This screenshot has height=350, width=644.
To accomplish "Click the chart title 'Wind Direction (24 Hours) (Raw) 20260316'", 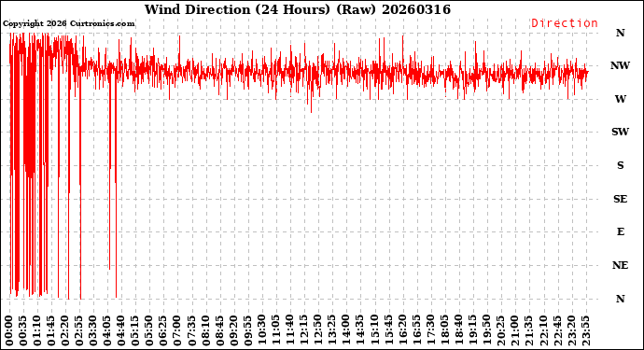I will pos(298,9).
